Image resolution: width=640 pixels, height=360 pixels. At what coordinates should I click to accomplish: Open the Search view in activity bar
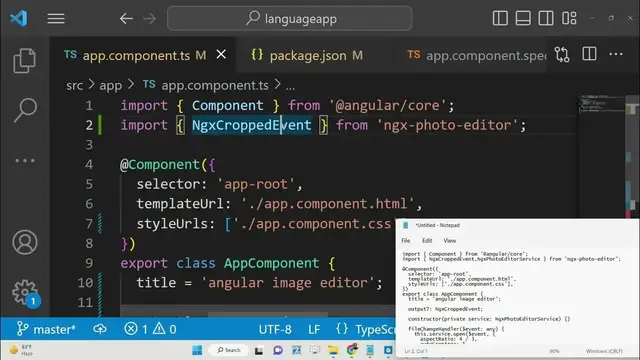25,110
